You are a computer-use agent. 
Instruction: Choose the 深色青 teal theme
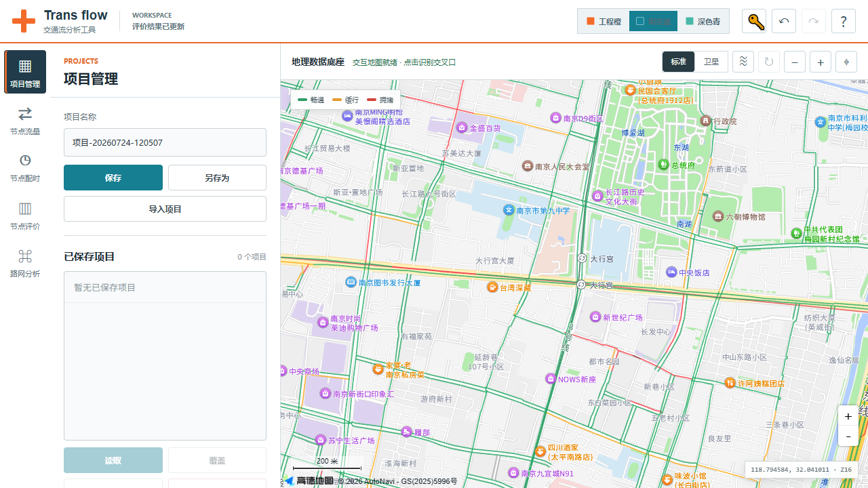coord(703,22)
